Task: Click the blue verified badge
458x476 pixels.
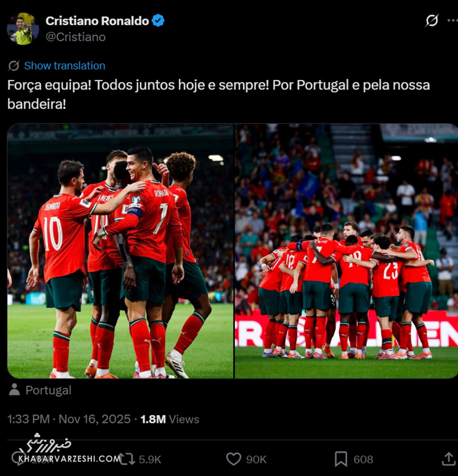Action: pos(158,21)
